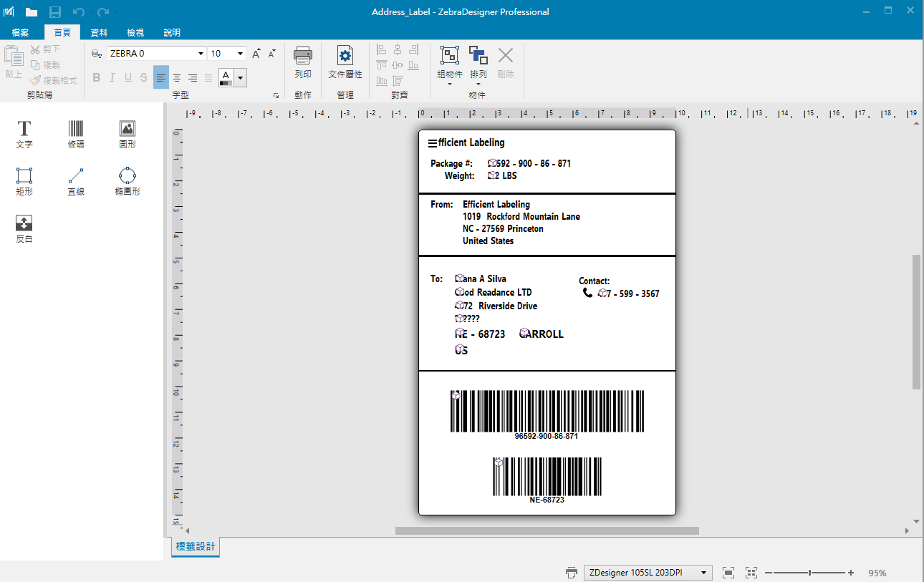Open the font size 10 dropdown
The height and width of the screenshot is (582, 924).
[240, 54]
